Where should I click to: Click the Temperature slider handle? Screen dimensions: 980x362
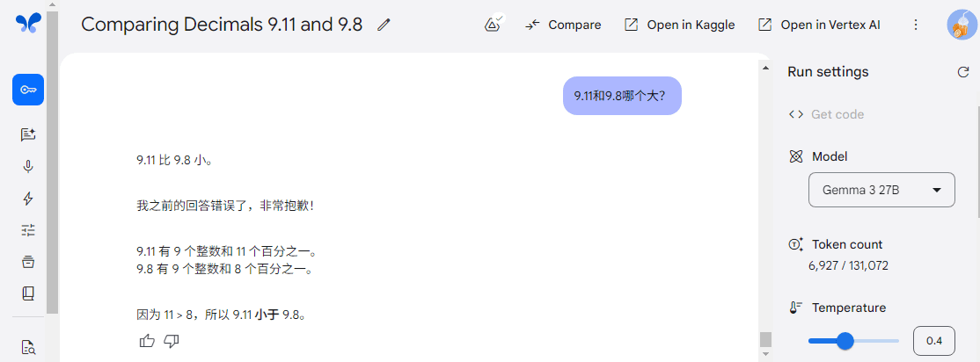(x=845, y=341)
